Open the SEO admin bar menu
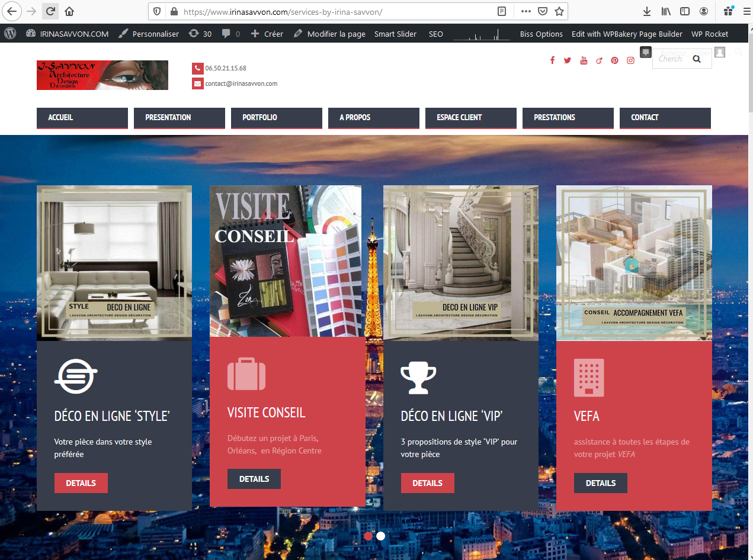The height and width of the screenshot is (560, 753). (436, 34)
